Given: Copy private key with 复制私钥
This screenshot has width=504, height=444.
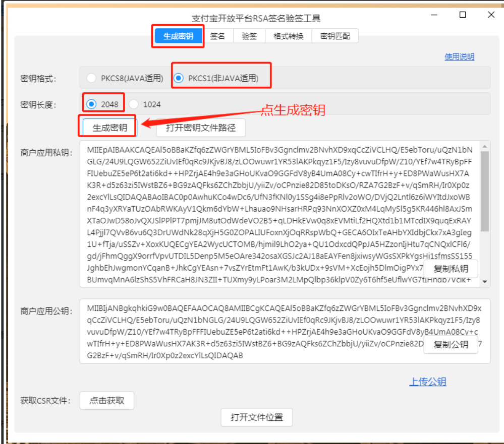Looking at the screenshot, I should (x=451, y=269).
